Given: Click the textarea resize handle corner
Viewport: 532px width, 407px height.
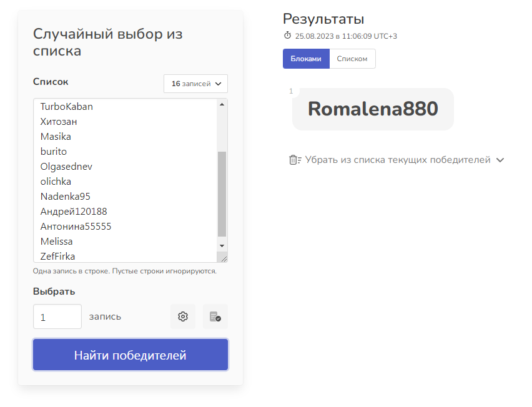Looking at the screenshot, I should point(224,259).
